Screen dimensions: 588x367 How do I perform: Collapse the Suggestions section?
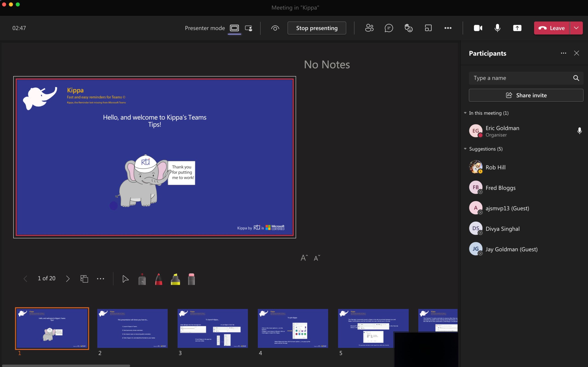click(x=465, y=149)
